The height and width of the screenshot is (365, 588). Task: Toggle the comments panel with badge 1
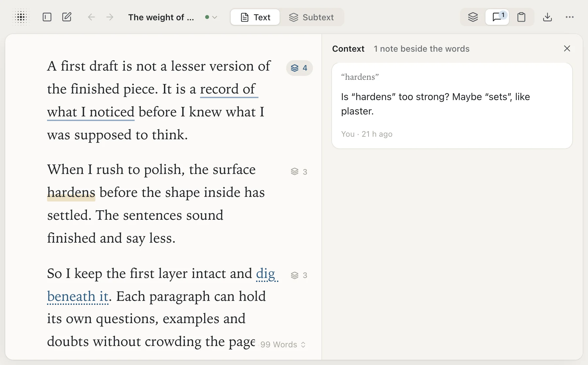click(497, 17)
